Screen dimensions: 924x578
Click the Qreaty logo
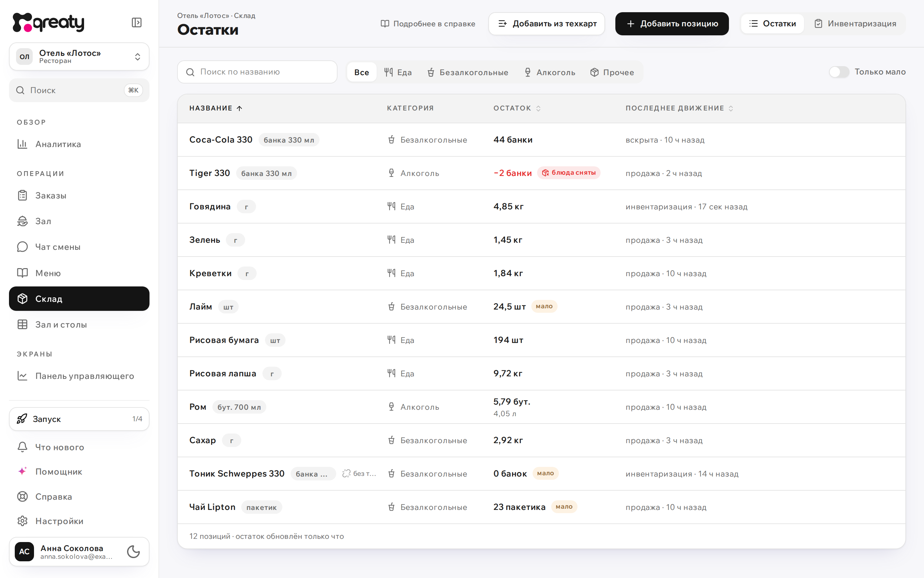click(48, 22)
